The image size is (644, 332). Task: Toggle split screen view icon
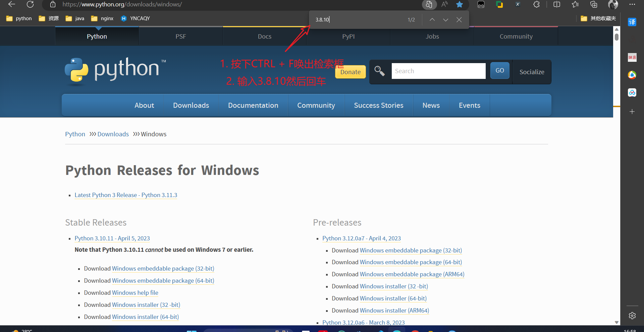[x=557, y=4]
